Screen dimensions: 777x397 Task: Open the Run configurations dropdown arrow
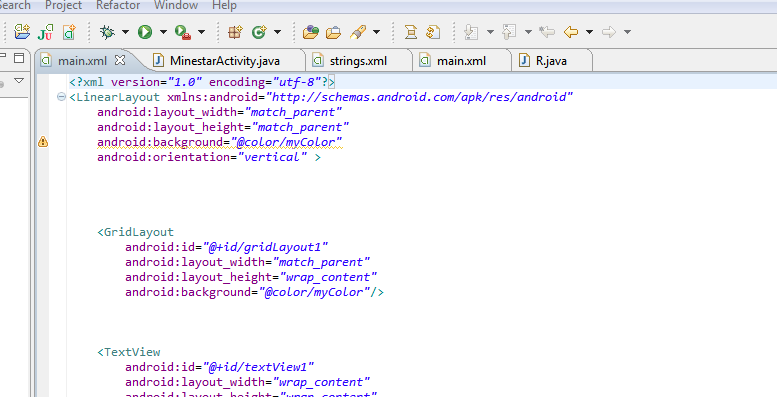pos(163,32)
